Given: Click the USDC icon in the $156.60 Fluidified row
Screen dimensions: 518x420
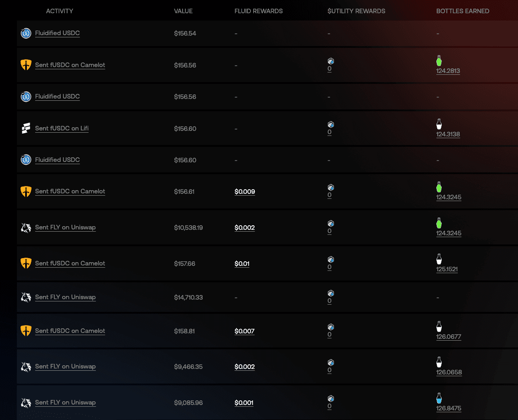Looking at the screenshot, I should pos(26,160).
